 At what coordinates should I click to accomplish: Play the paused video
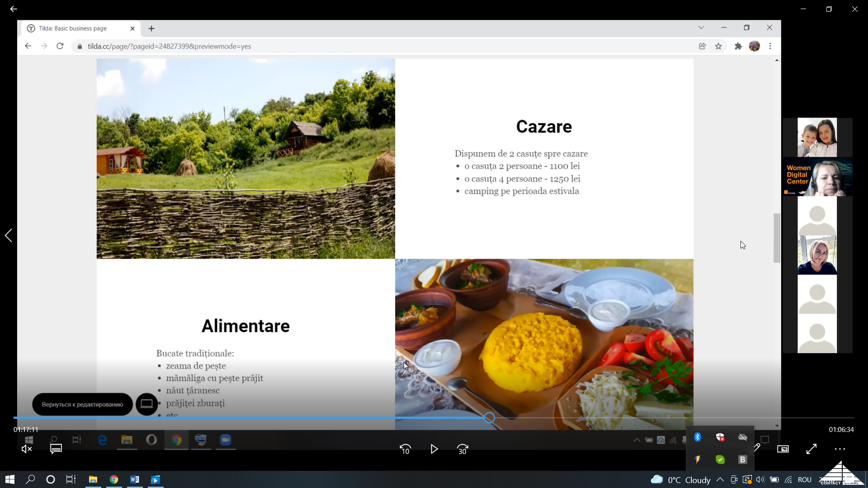[434, 449]
